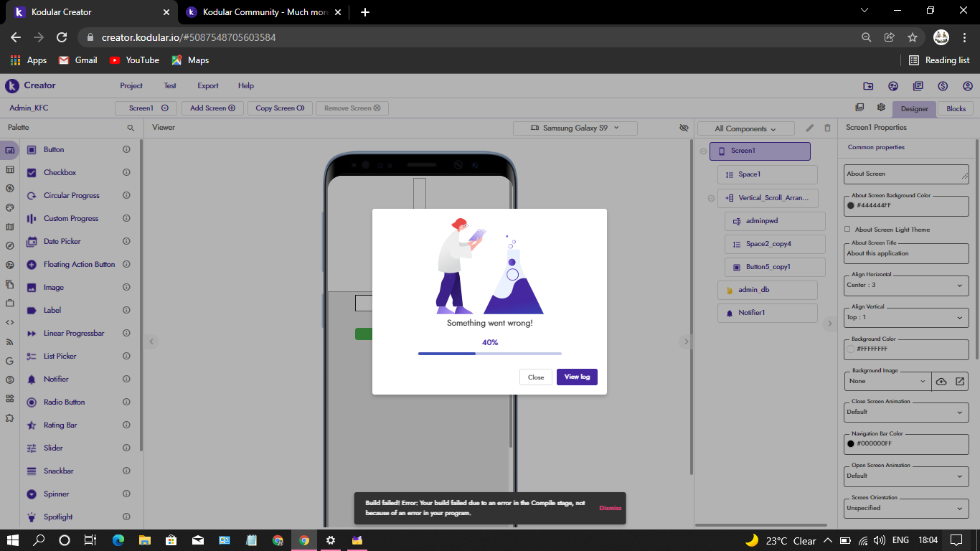Click the Kodular Creator logo

pyautogui.click(x=12, y=85)
